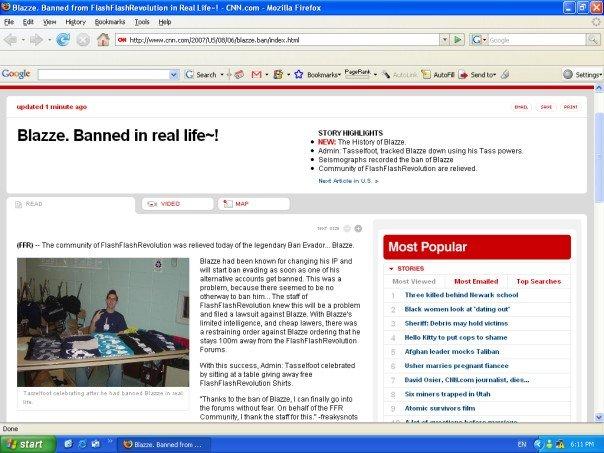Click the Windows Start button
Screen dimensions: 604x453
[x=27, y=444]
